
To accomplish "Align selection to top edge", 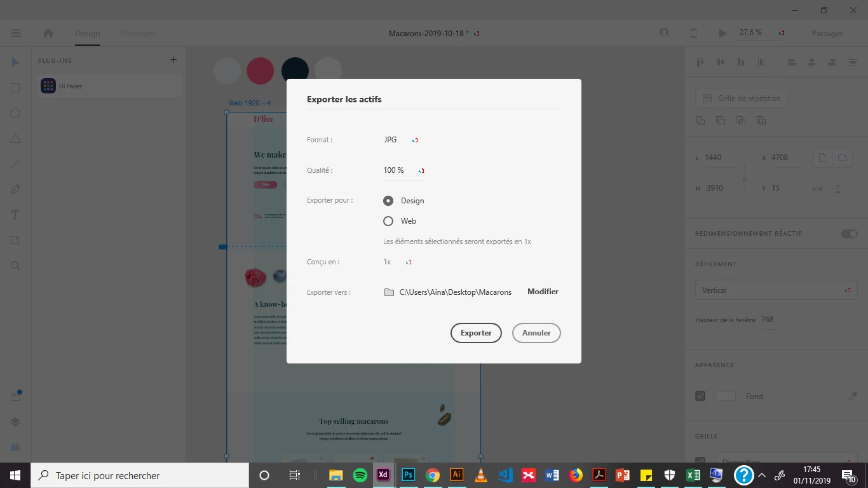I will pos(700,62).
